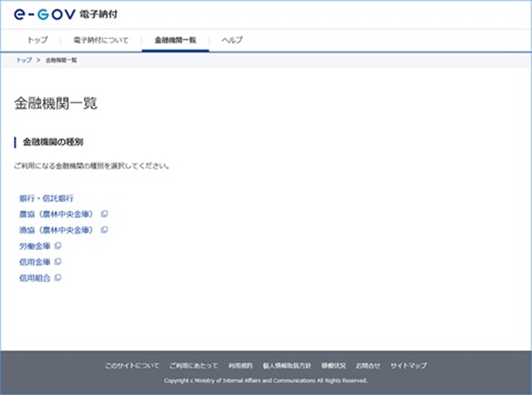Open the 電子納付について tab

100,39
